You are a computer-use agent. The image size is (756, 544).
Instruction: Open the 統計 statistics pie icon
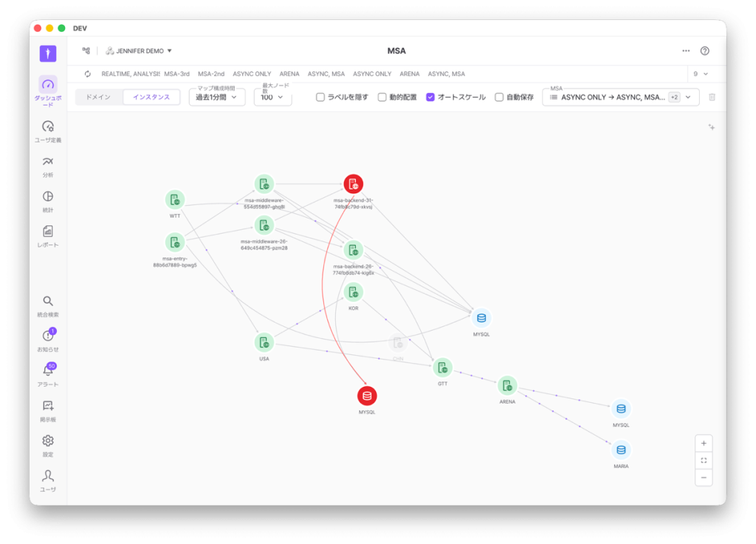tap(48, 197)
